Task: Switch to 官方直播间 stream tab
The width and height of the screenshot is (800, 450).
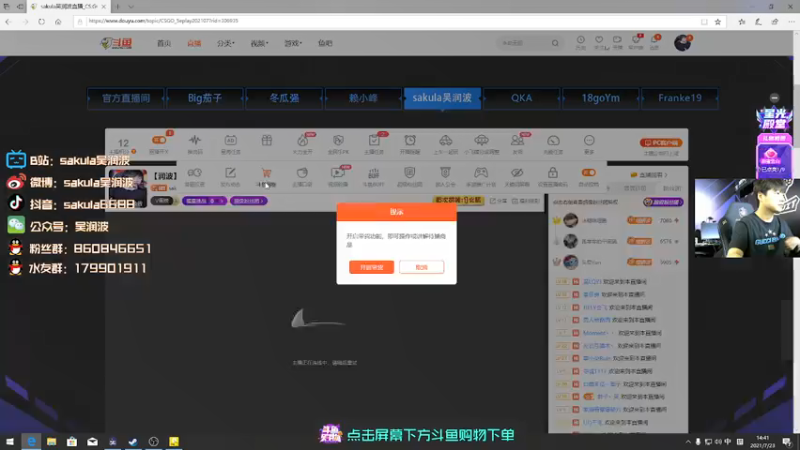Action: point(126,98)
